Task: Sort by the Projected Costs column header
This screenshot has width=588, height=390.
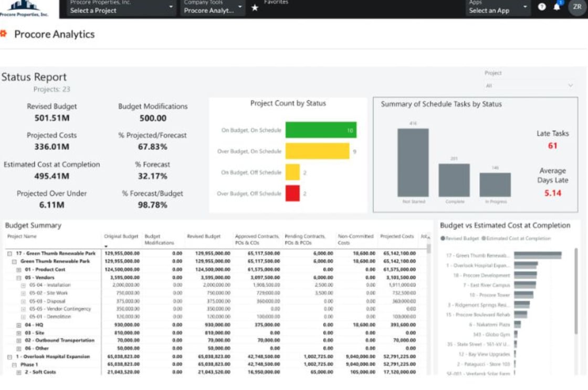Action: click(x=397, y=236)
